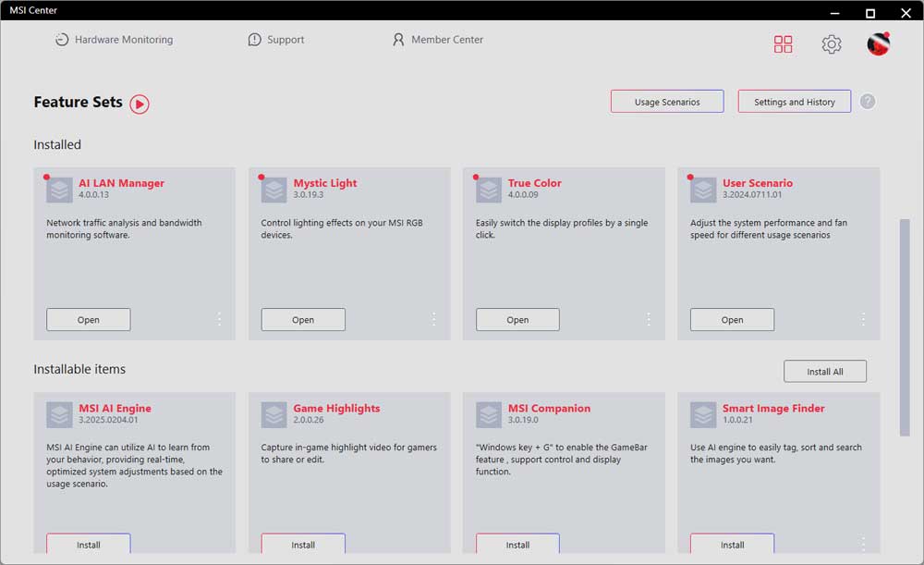Screen dimensions: 924x565
Task: Click the Mystic Light app icon
Action: pos(274,190)
